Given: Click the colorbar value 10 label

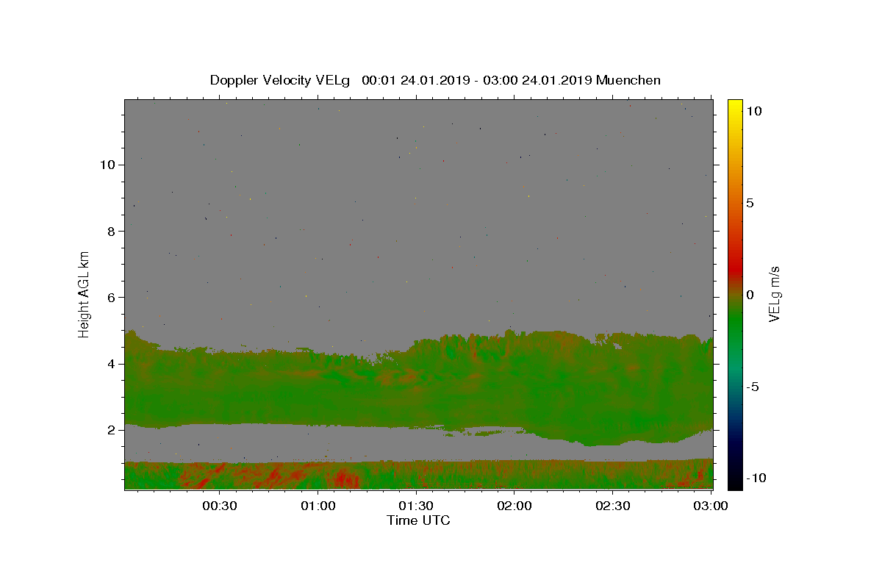Looking at the screenshot, I should click(753, 111).
